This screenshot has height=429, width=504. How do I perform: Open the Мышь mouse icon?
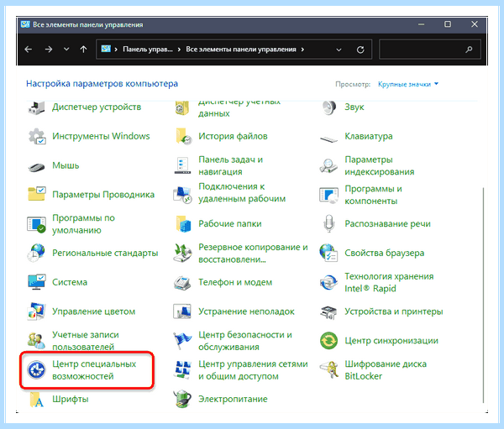pyautogui.click(x=36, y=166)
